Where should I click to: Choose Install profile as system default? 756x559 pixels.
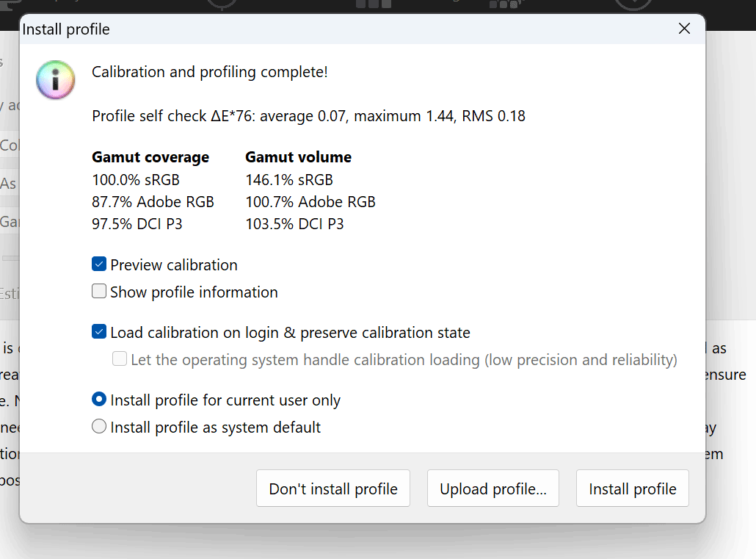99,428
